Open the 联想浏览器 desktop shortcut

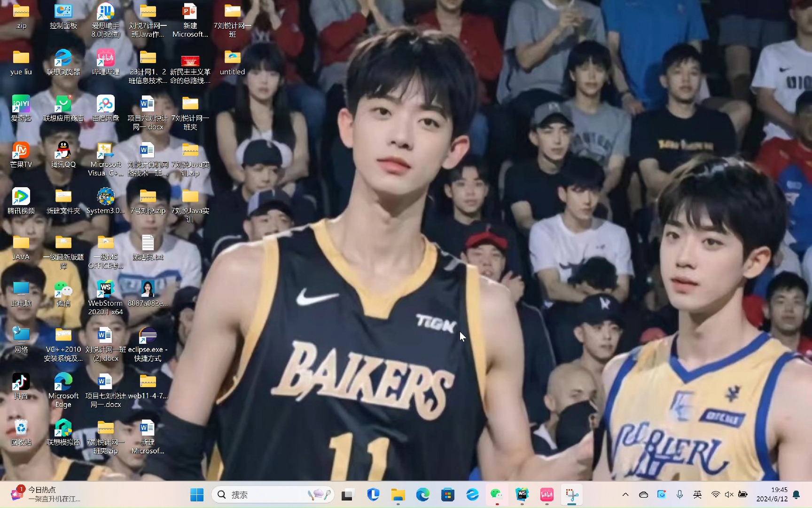click(63, 63)
